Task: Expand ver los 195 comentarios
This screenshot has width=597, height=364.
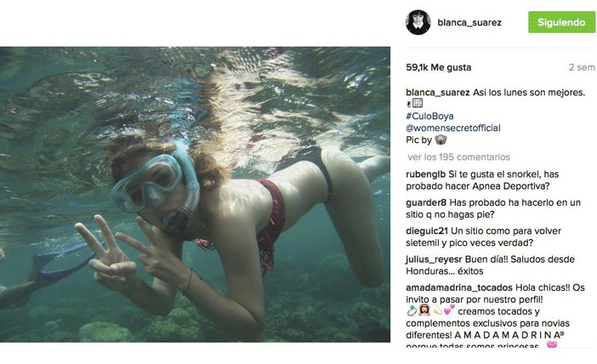Action: 459,157
